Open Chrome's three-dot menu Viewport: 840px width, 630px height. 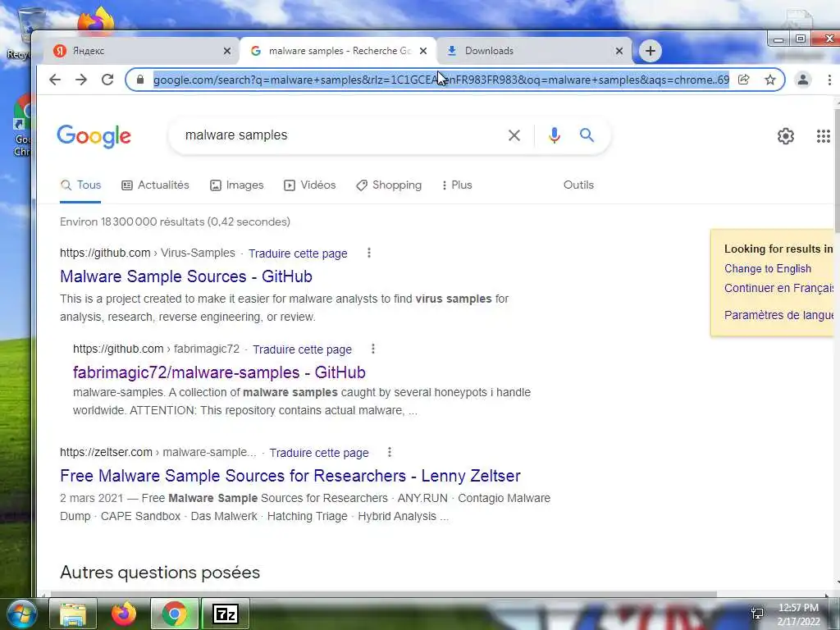click(829, 80)
